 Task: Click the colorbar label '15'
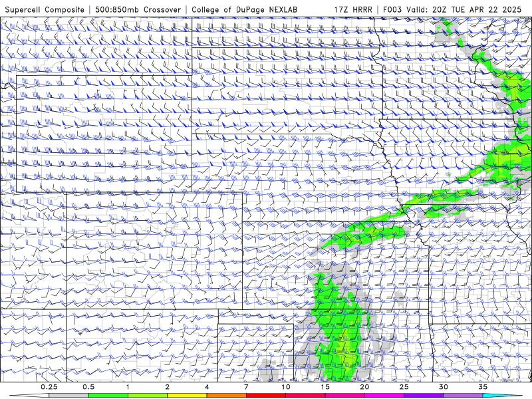(325, 387)
